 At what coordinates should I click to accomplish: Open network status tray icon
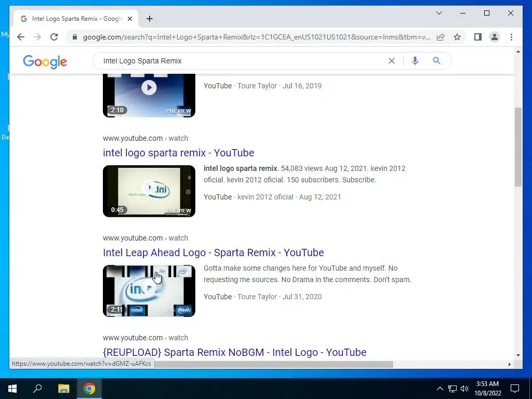[x=453, y=389]
